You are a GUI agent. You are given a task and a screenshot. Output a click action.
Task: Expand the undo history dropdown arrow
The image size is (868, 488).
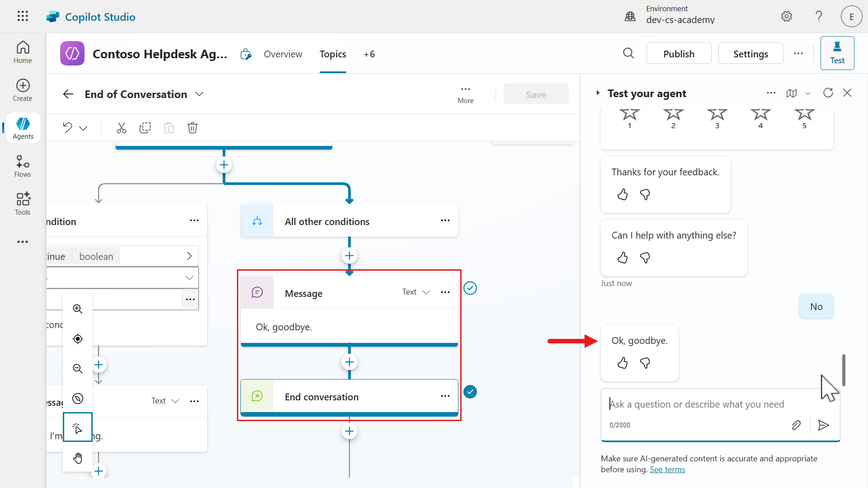[83, 128]
